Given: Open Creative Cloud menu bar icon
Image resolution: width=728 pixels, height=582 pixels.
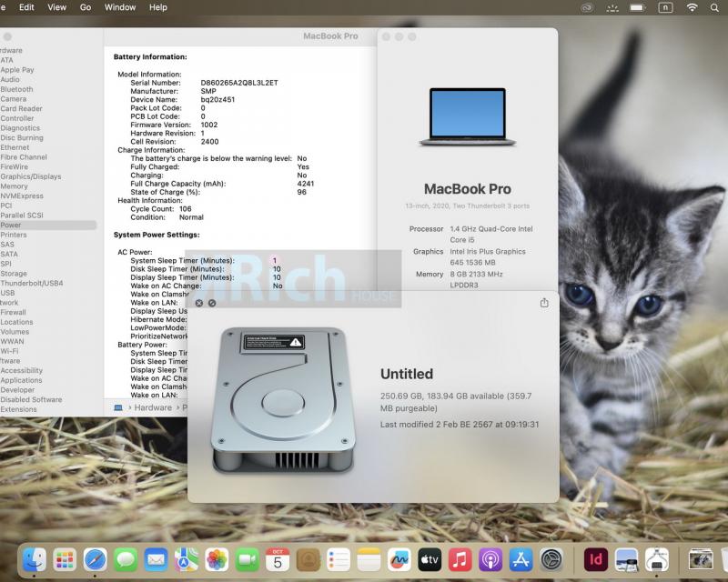Looking at the screenshot, I should pyautogui.click(x=587, y=7).
